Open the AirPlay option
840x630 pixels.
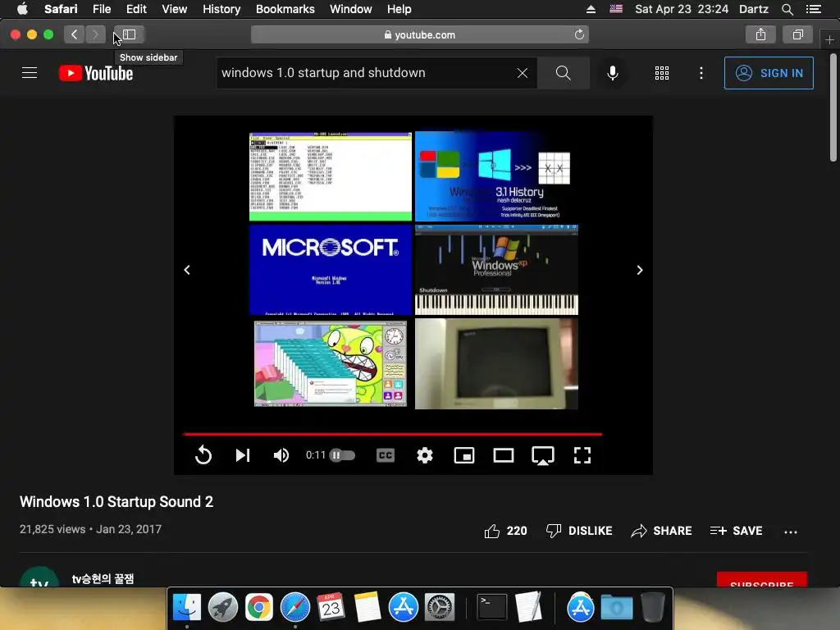pos(543,456)
